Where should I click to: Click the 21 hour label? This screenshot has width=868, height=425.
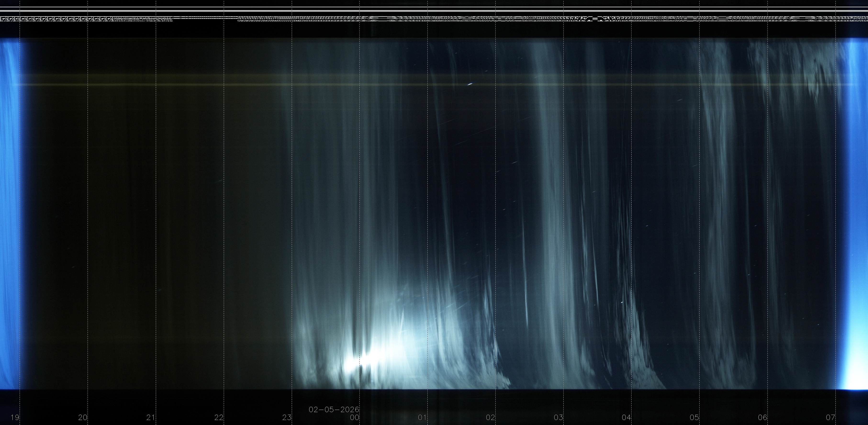[151, 418]
